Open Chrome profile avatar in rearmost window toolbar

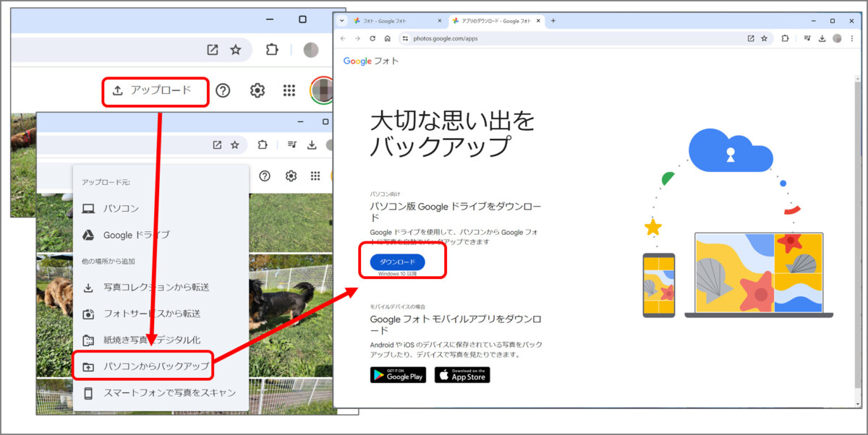[x=310, y=50]
